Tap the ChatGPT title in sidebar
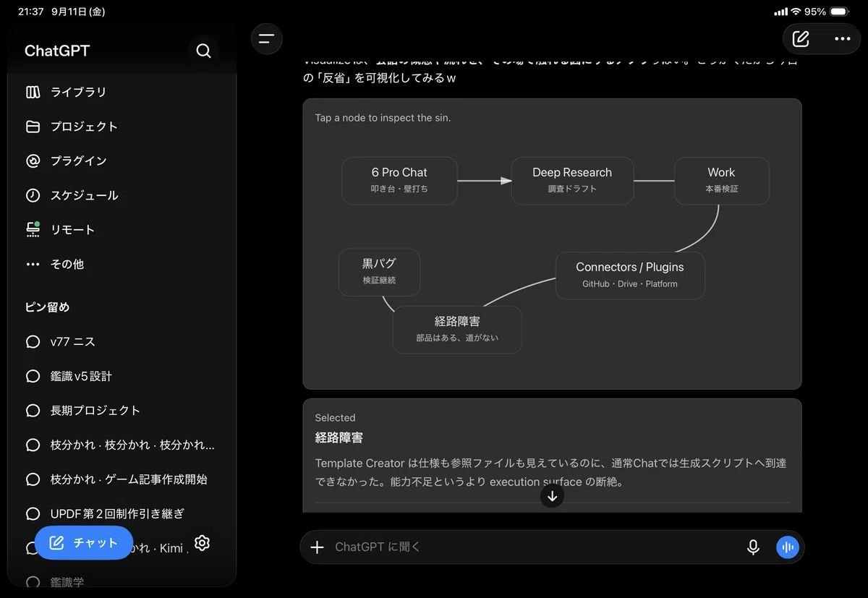Image resolution: width=868 pixels, height=598 pixels. point(57,51)
